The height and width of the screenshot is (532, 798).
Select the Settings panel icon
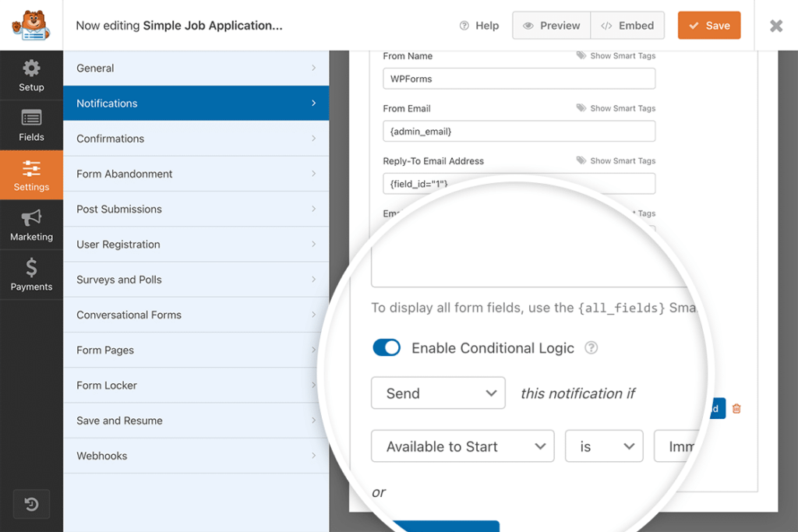(31, 170)
